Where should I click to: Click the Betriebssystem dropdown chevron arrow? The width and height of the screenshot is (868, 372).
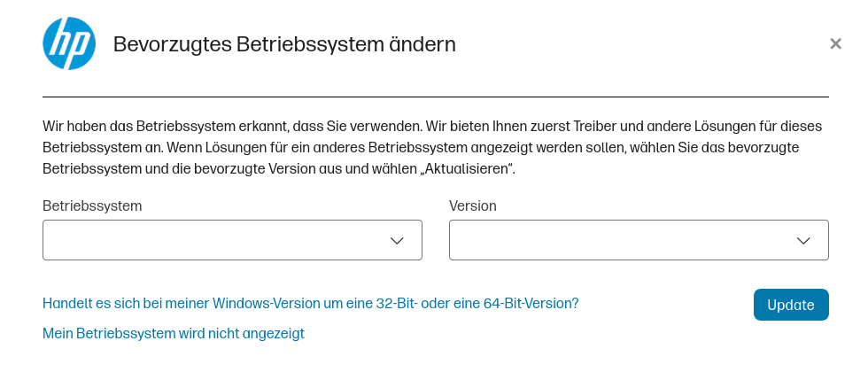(x=397, y=241)
